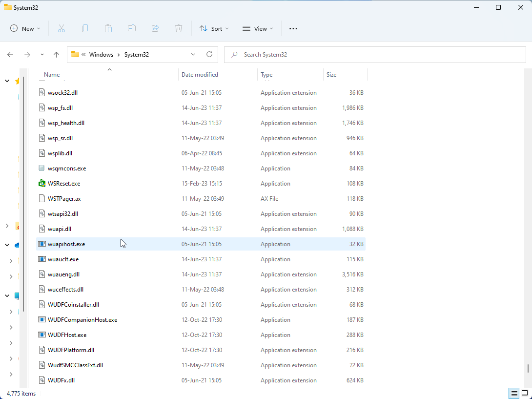
Task: Click the search magnifier icon
Action: (234, 54)
